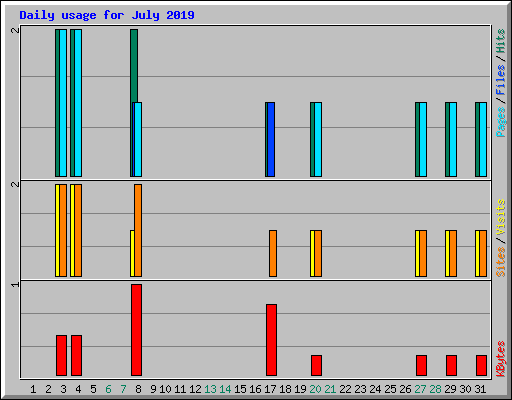The height and width of the screenshot is (400, 512).
Task: Click the orange Sites bar on day 29
Action: point(453,253)
